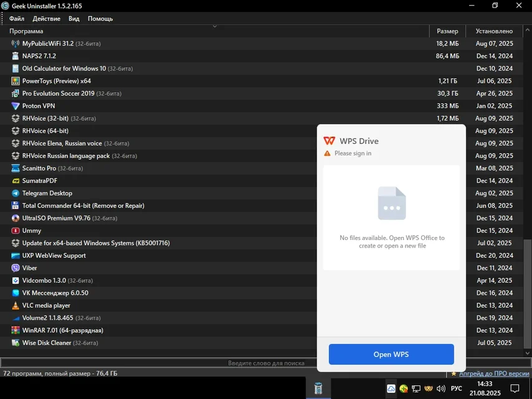Image resolution: width=532 pixels, height=399 pixels.
Task: Click the UXP WebView Support icon
Action: [x=16, y=256]
